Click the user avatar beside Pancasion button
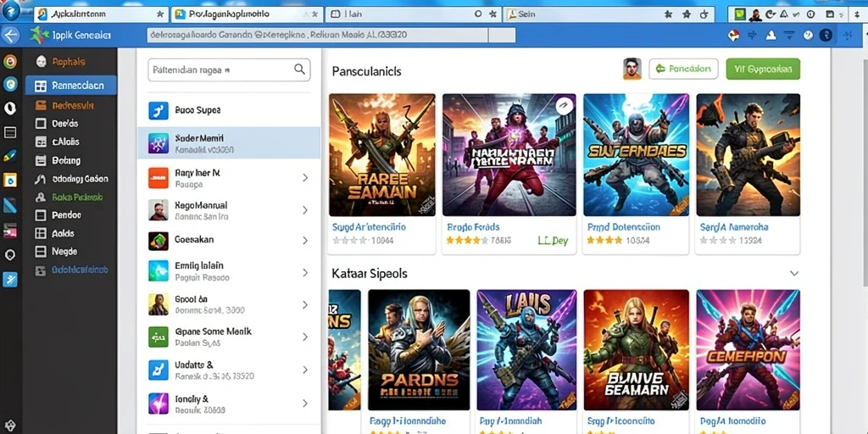The width and height of the screenshot is (868, 434). (x=632, y=70)
